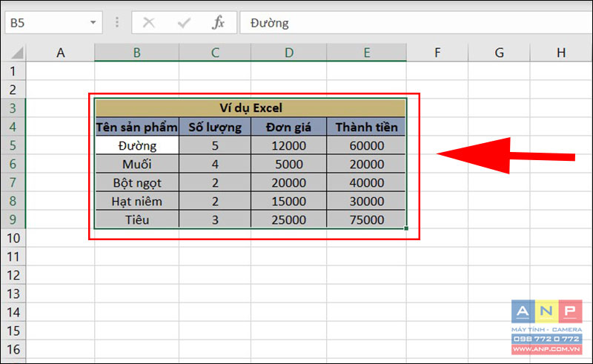Click the 'Muối' cell
This screenshot has height=364, width=593.
point(137,164)
